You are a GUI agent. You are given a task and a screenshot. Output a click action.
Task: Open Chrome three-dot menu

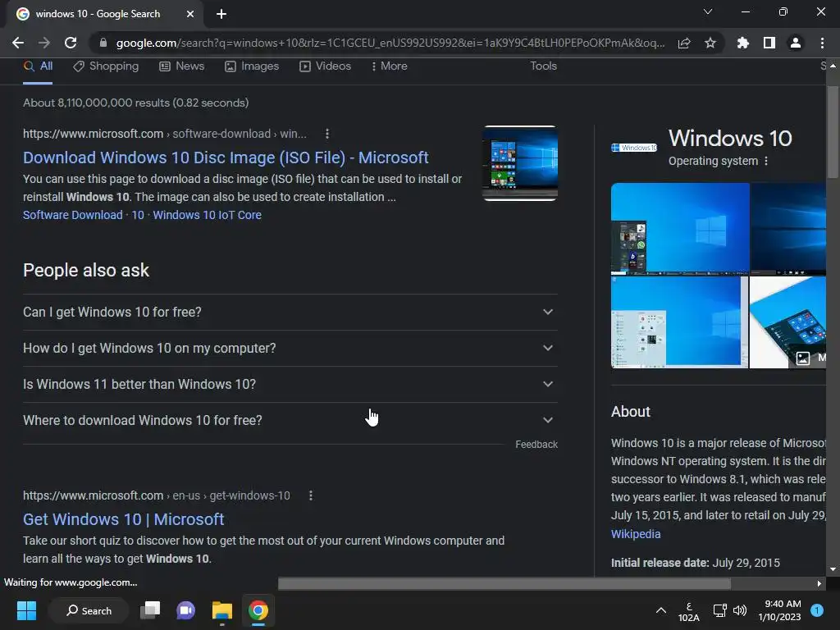pyautogui.click(x=822, y=43)
